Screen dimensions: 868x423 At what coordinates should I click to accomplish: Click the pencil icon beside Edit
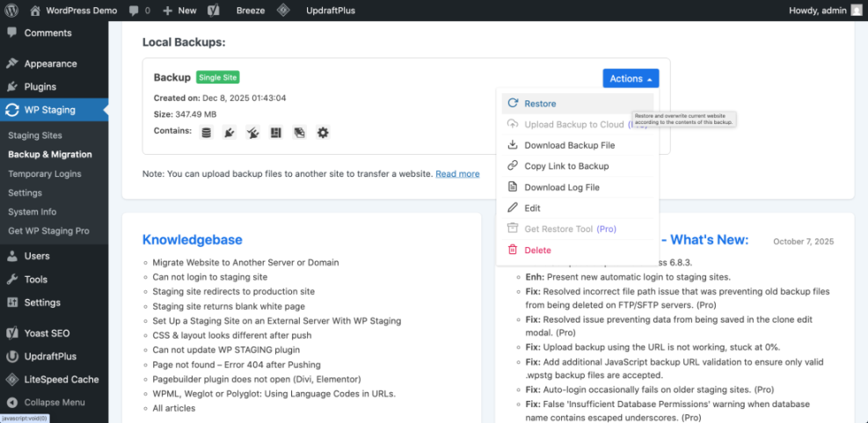click(514, 208)
